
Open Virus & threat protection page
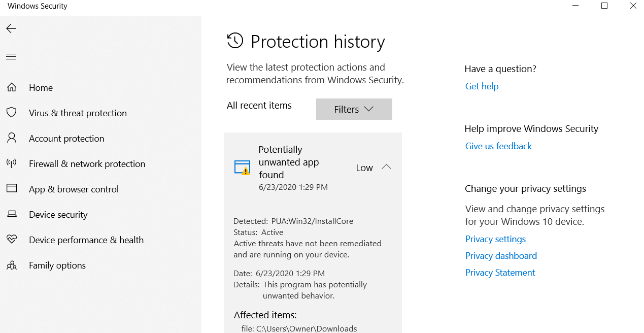78,113
